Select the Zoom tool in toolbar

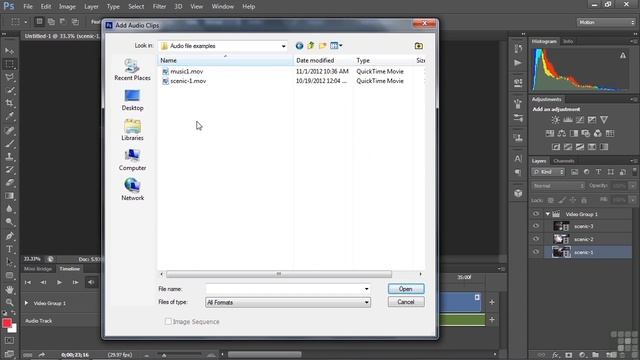click(9, 302)
